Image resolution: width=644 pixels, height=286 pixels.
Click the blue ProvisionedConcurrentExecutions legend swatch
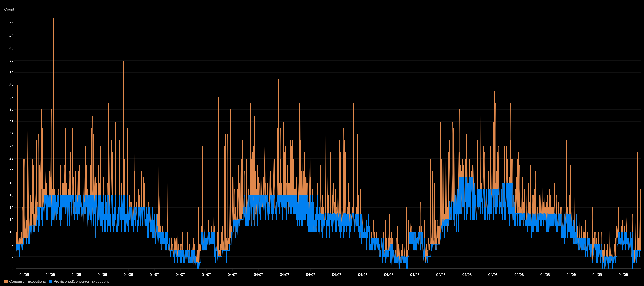tap(51, 282)
